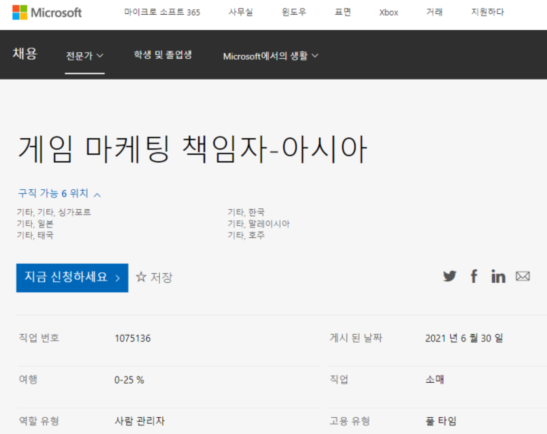Open 거래 in top navigation
This screenshot has height=434, width=547.
point(434,12)
